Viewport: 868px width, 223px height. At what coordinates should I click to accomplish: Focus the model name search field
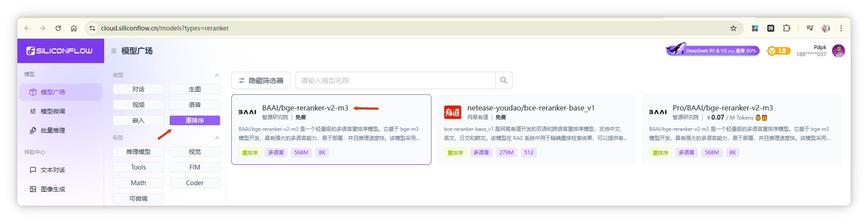tap(395, 80)
